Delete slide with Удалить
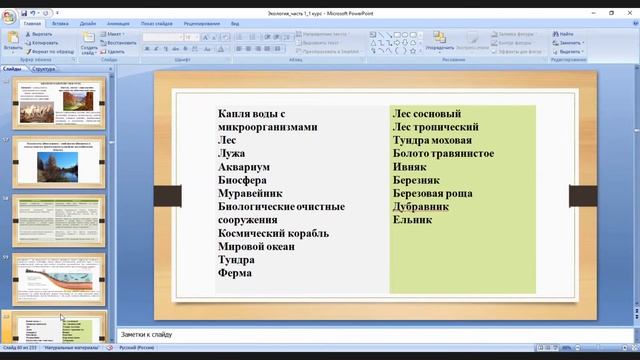The width and height of the screenshot is (640, 360). [113, 52]
